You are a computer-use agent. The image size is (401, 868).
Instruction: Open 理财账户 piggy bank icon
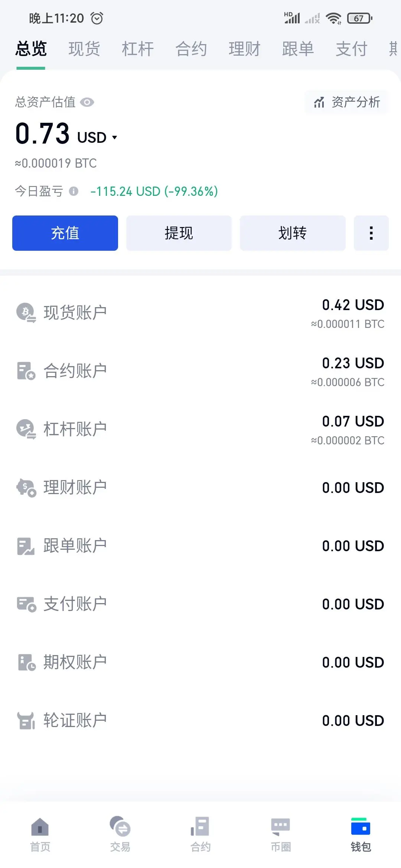(x=26, y=487)
